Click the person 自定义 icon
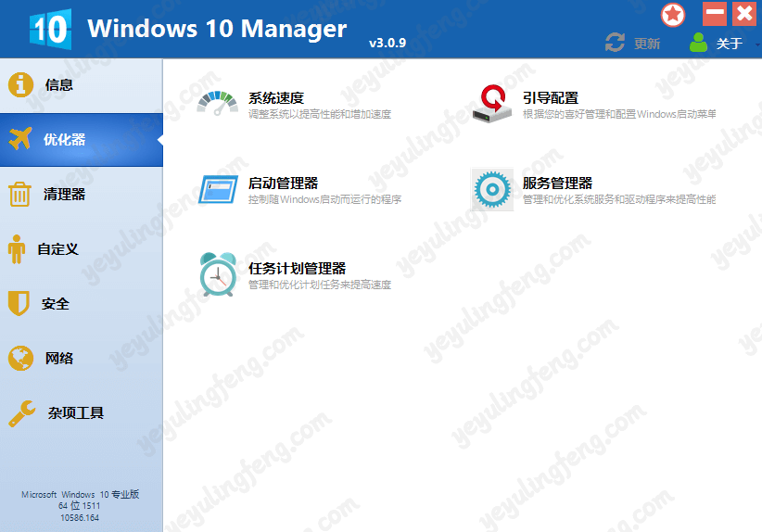This screenshot has height=532, width=762. [x=17, y=249]
